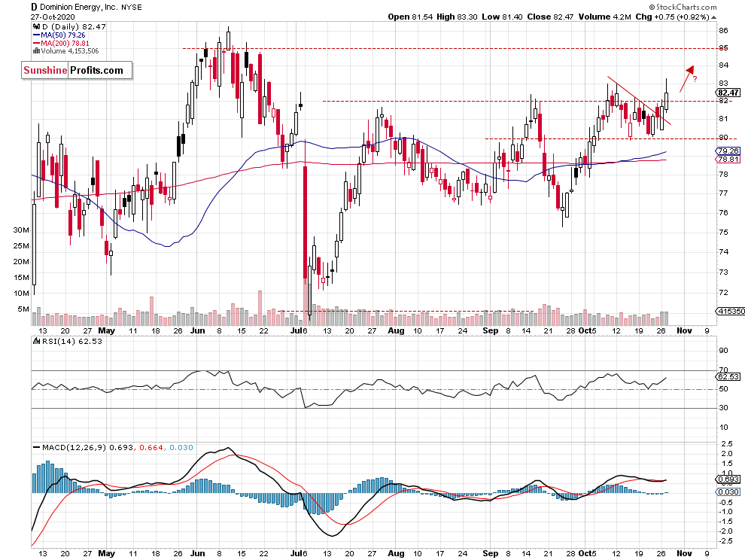The image size is (745, 560).
Task: Click the 75 price axis label
Action: [723, 232]
